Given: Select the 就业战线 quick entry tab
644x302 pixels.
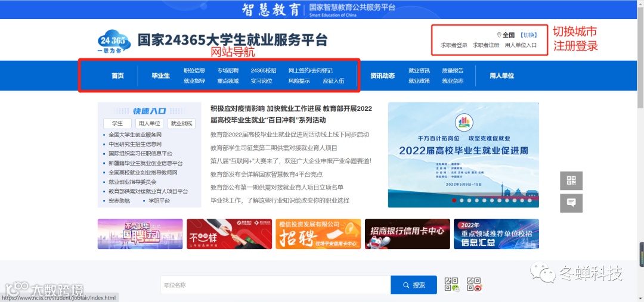Looking at the screenshot, I should pyautogui.click(x=181, y=123).
